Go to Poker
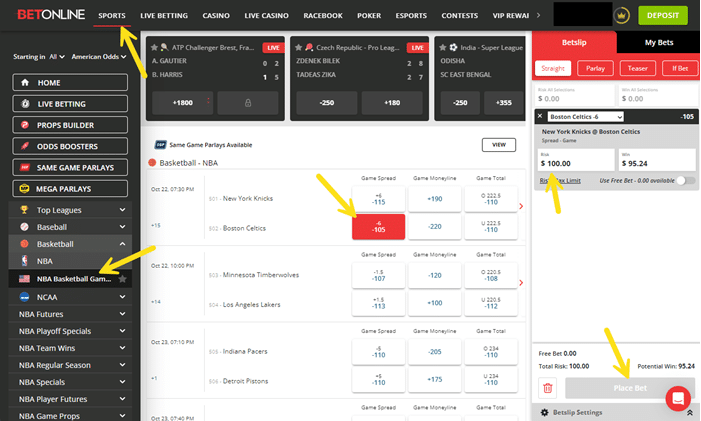701x421 pixels. (369, 16)
